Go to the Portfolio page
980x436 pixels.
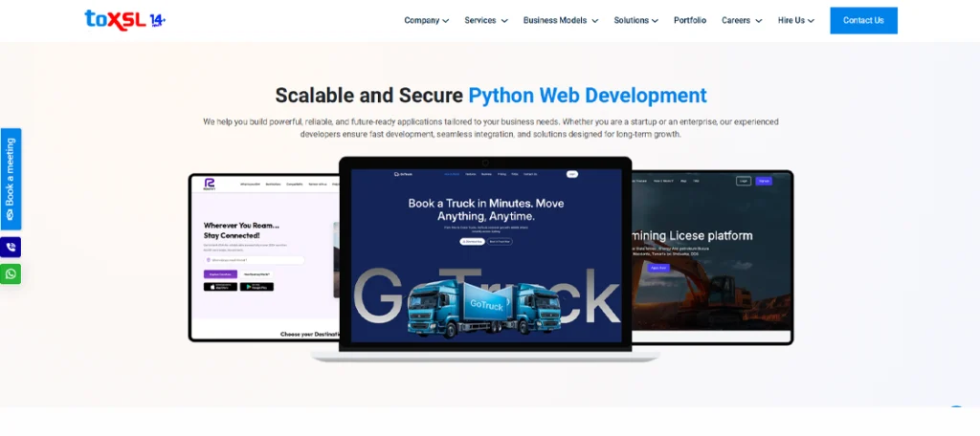(690, 20)
